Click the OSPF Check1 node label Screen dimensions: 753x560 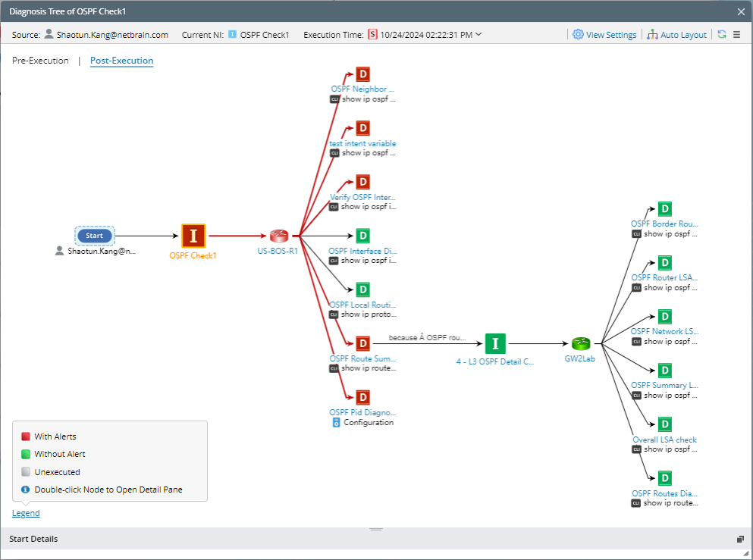[193, 255]
